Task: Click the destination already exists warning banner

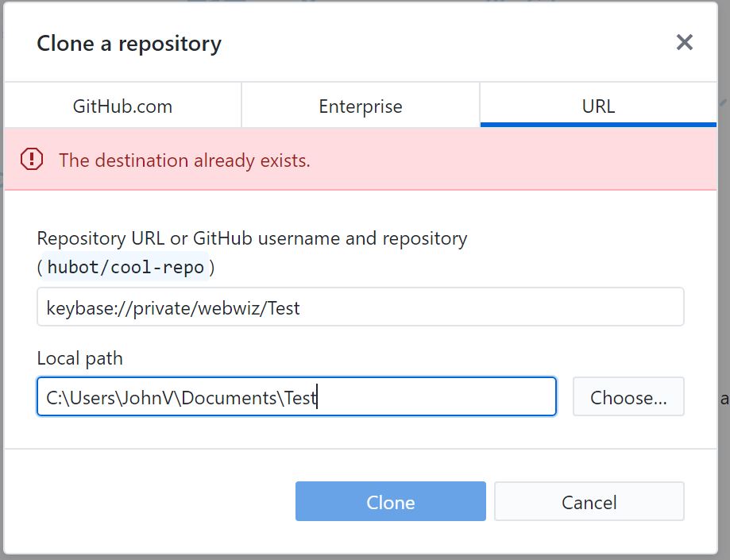Action: pos(365,160)
